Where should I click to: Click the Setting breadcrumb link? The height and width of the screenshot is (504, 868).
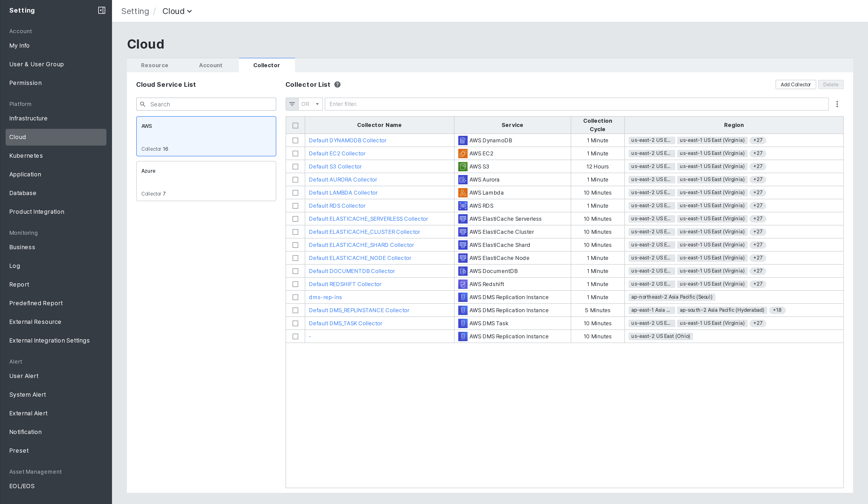point(135,11)
